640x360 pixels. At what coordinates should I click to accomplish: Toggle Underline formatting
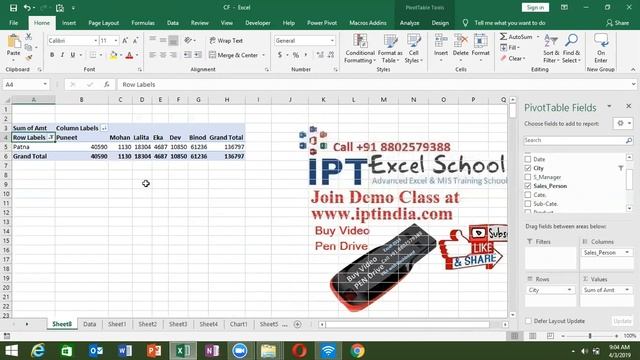[x=73, y=55]
